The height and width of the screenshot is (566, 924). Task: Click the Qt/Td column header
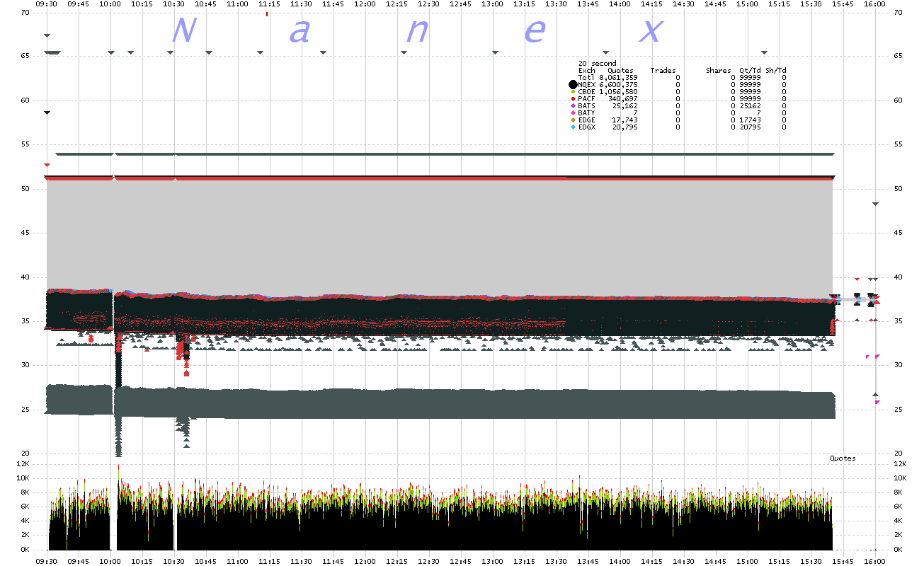coord(750,71)
